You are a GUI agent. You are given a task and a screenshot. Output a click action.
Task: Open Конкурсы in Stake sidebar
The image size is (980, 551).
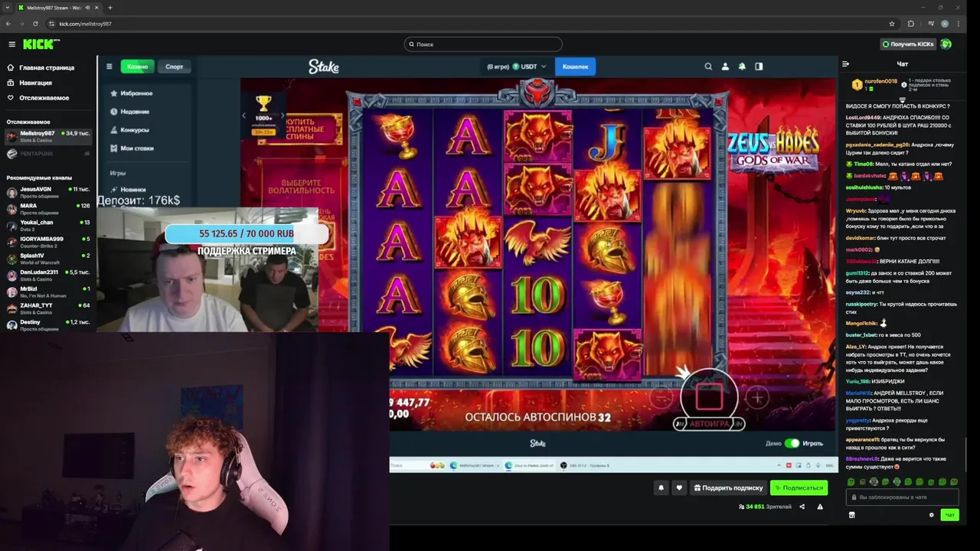coord(129,130)
